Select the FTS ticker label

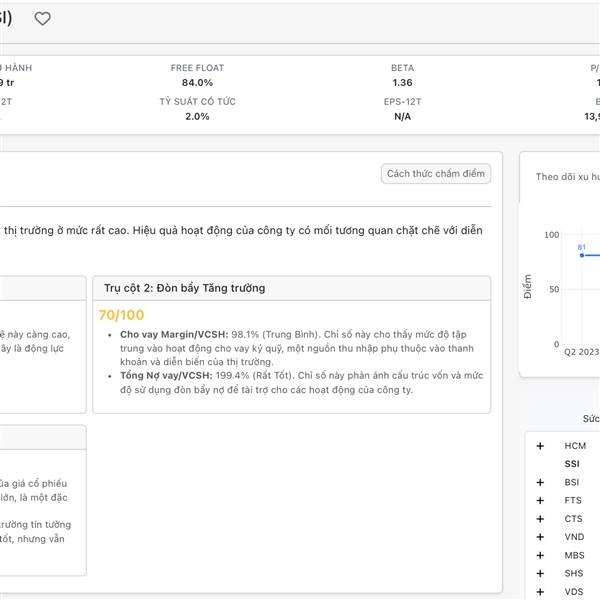click(x=573, y=501)
